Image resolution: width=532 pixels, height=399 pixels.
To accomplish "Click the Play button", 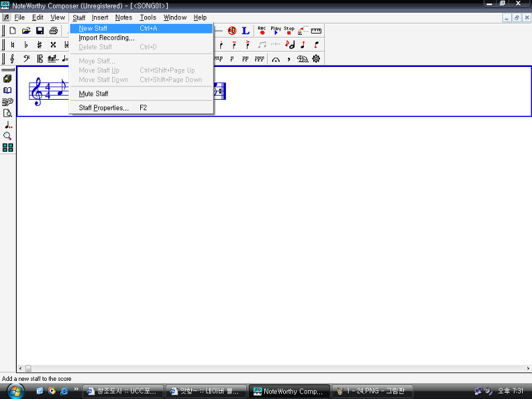I will pyautogui.click(x=275, y=31).
